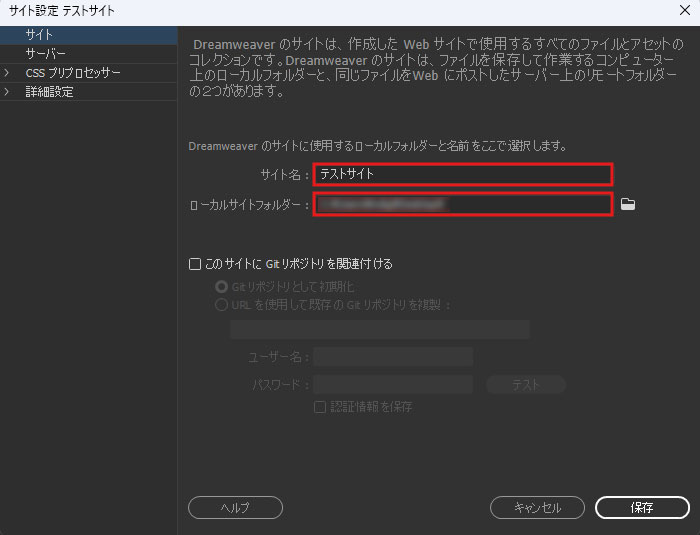Expand the 詳細設定 chevron
The width and height of the screenshot is (700, 535).
point(6,92)
